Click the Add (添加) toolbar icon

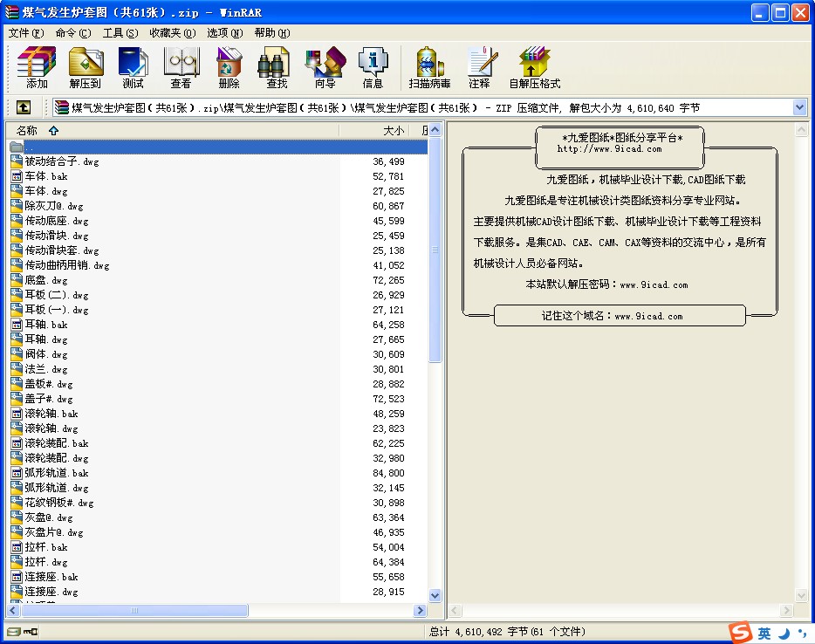(37, 68)
